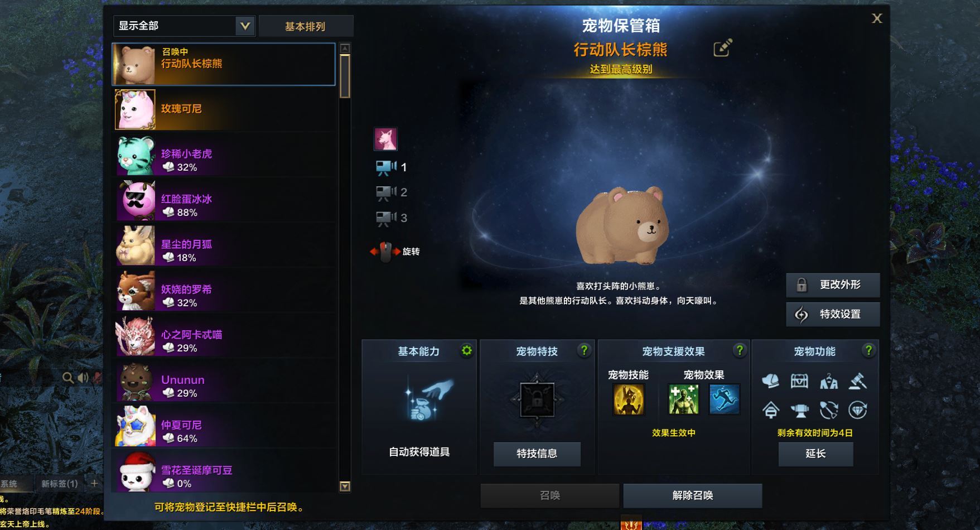Click the help icon next to 宠物功能
Viewport: 980px width, 530px height.
[x=868, y=350]
